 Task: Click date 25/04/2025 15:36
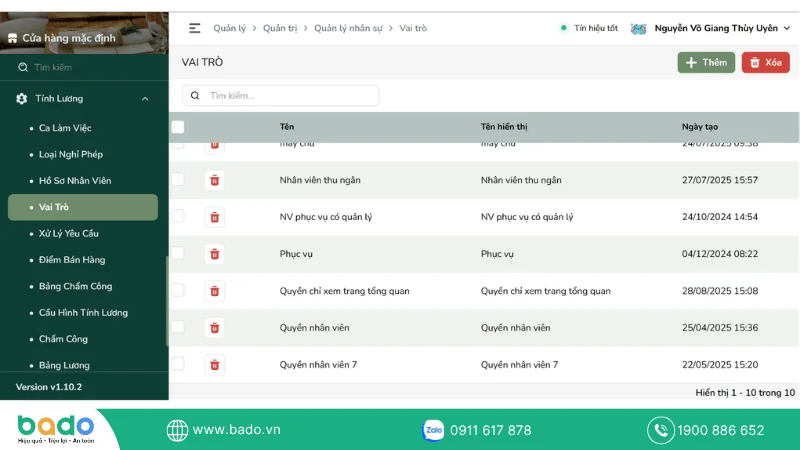click(720, 328)
